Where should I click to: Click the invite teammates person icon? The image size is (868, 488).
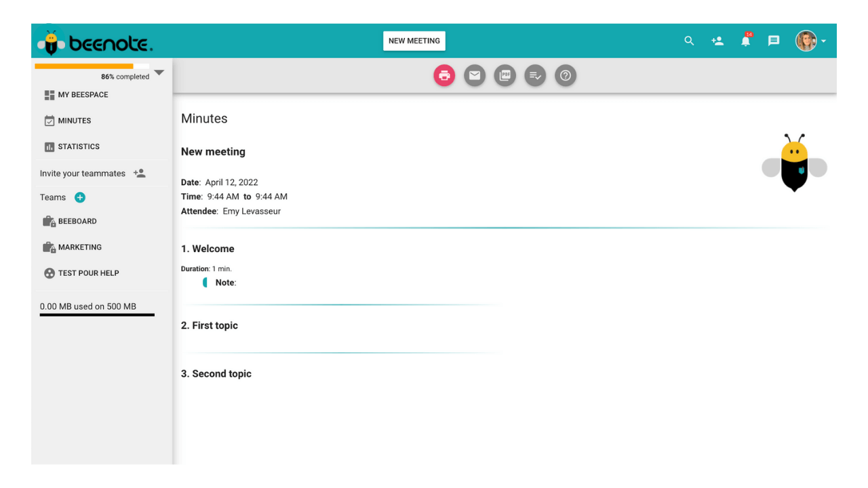click(140, 174)
